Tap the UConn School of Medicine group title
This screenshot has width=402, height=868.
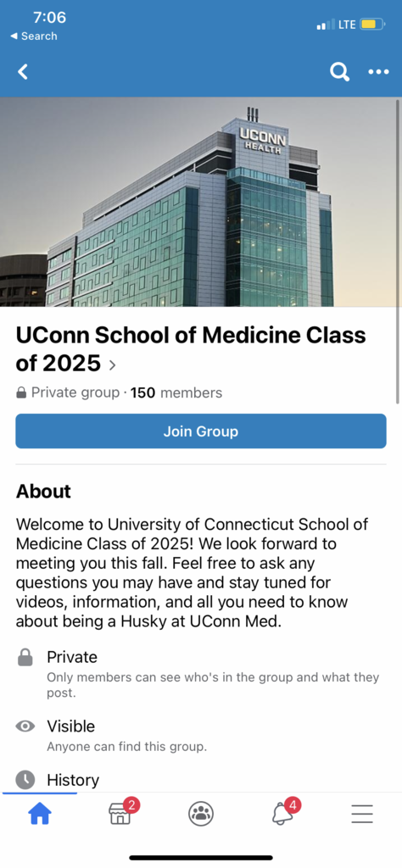191,349
